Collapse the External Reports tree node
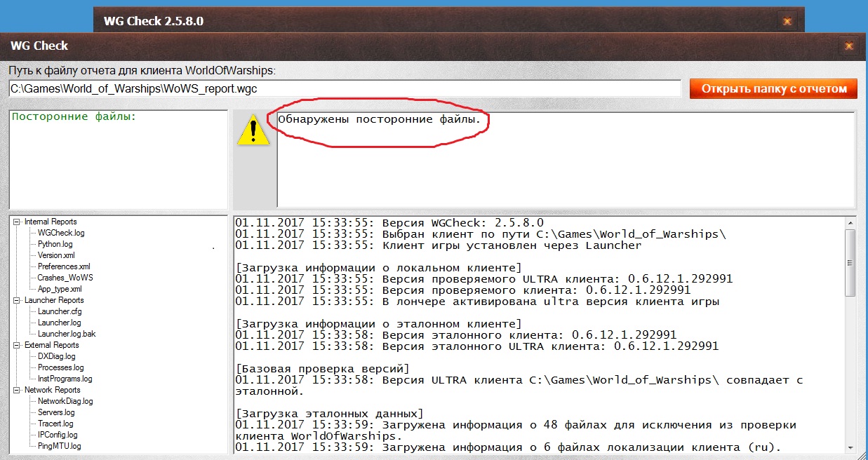The width and height of the screenshot is (868, 460). (x=18, y=345)
